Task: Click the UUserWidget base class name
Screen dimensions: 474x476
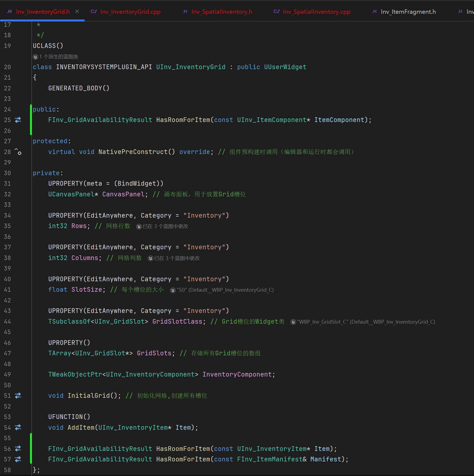Action: (x=285, y=67)
